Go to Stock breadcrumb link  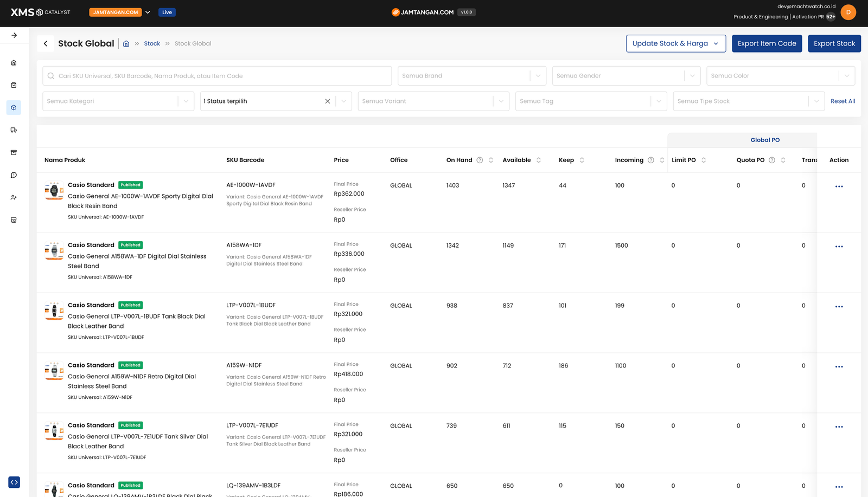click(152, 44)
